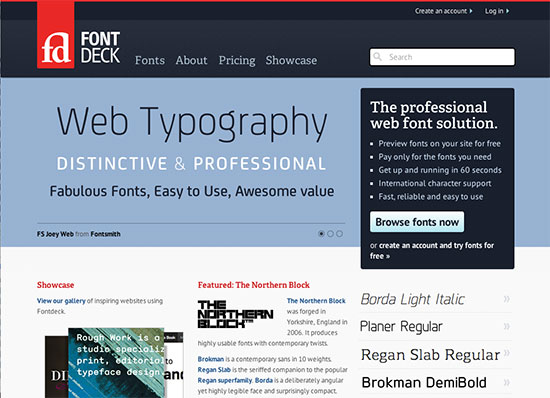Open the View our gallery link

[61, 301]
